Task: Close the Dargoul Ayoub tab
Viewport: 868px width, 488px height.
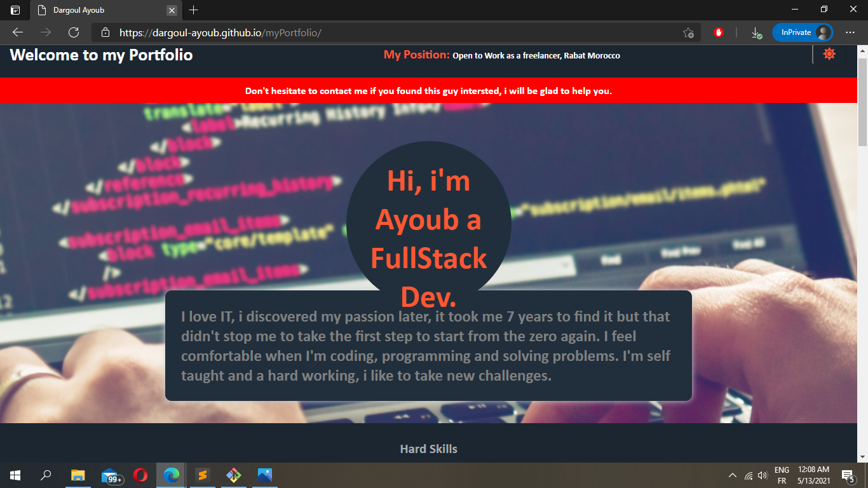Action: (x=172, y=10)
